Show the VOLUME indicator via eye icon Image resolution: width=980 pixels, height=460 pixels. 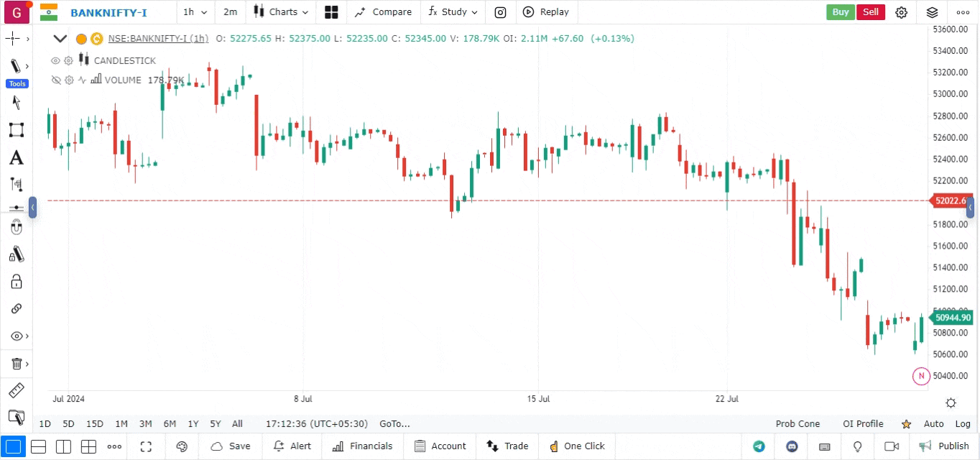55,80
